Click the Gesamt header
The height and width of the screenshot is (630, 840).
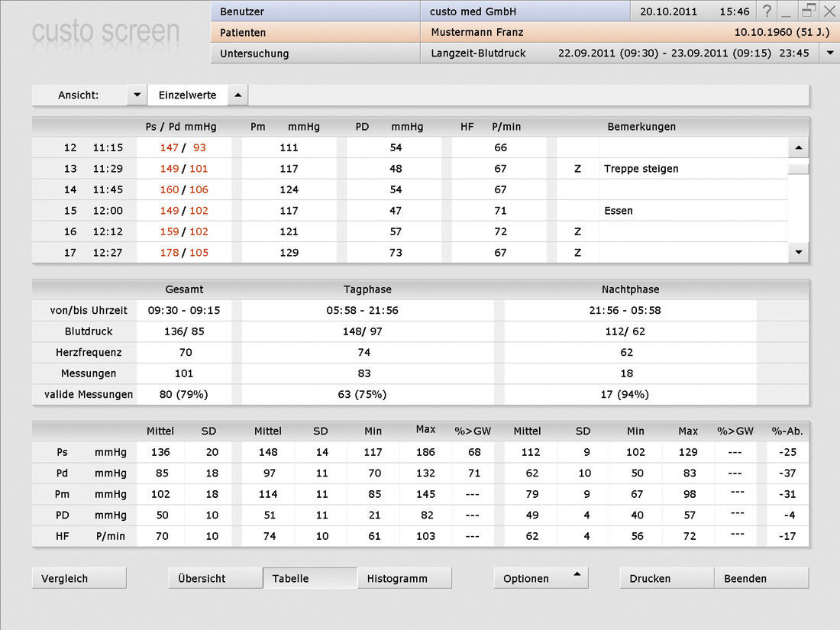[184, 289]
